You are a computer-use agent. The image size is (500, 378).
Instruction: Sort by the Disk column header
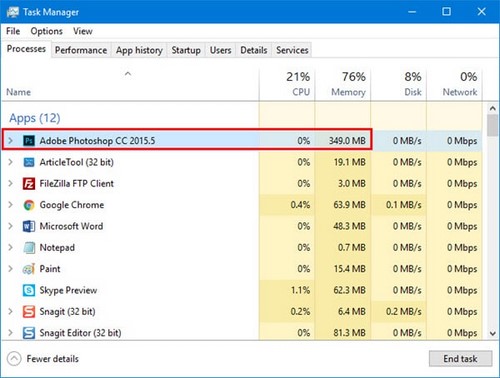(x=399, y=85)
